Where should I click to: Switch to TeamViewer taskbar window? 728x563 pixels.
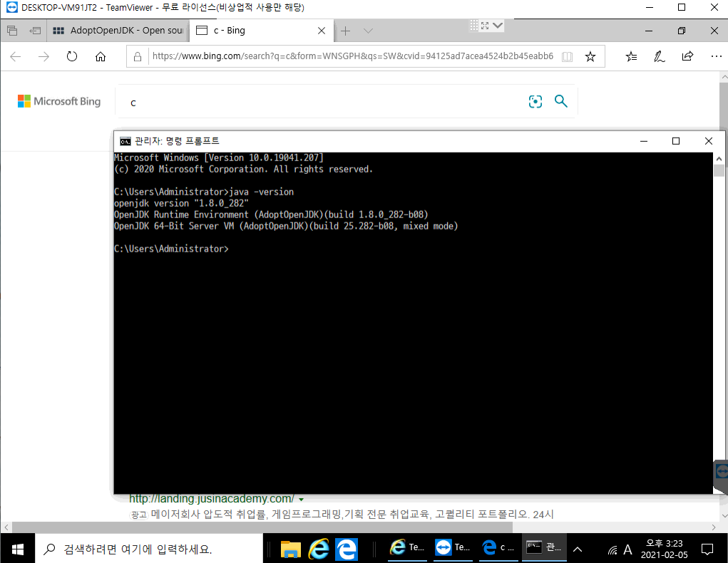(453, 548)
